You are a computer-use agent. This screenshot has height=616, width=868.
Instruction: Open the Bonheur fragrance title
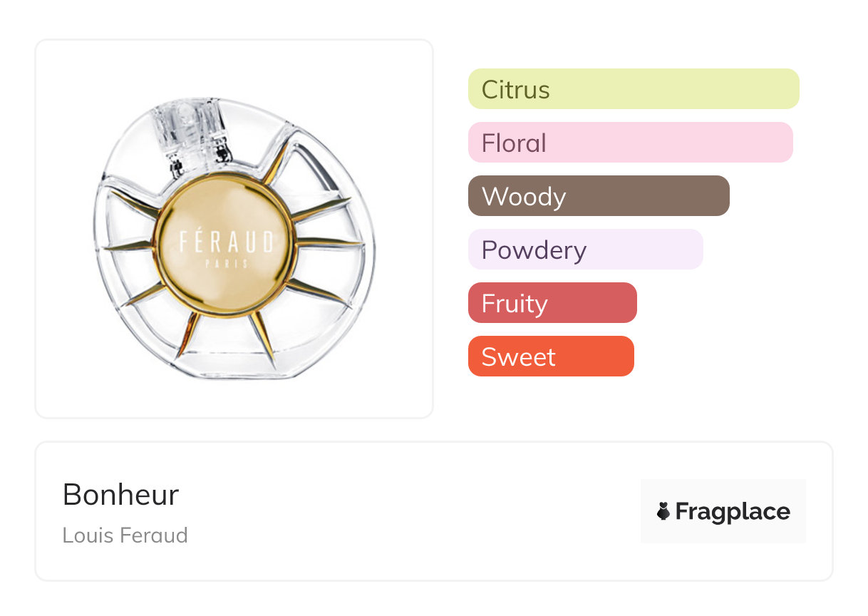click(x=120, y=494)
